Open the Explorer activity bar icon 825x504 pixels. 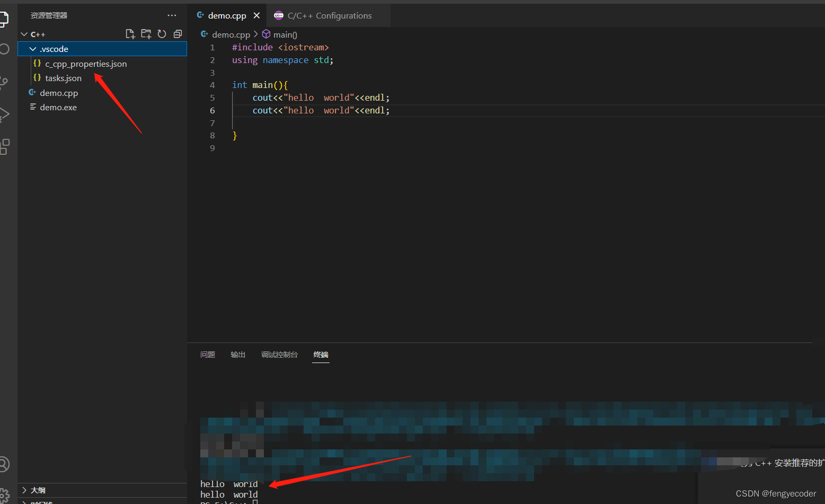click(x=4, y=19)
